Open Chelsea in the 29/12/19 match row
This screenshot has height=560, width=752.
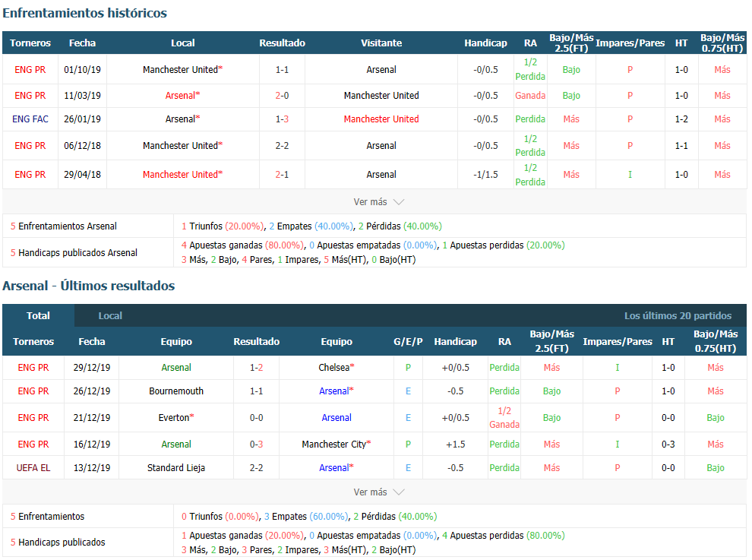click(x=337, y=368)
